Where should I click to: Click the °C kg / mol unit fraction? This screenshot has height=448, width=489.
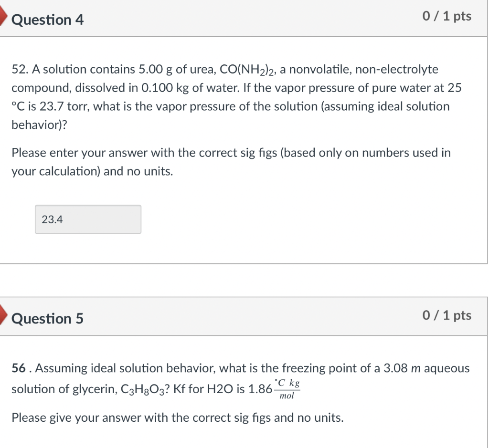pyautogui.click(x=287, y=389)
